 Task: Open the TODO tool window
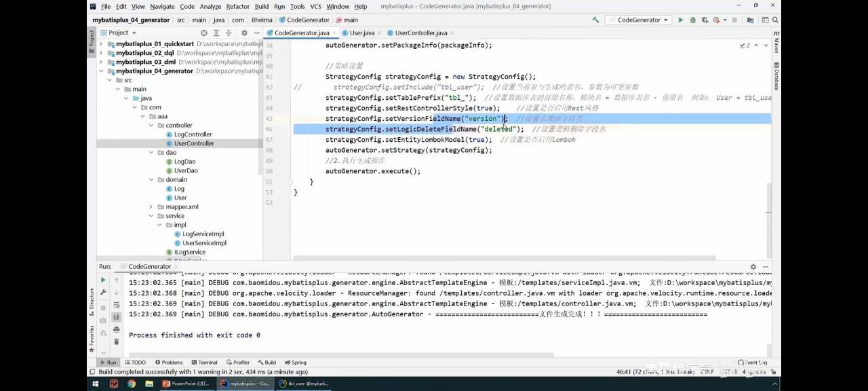click(135, 362)
